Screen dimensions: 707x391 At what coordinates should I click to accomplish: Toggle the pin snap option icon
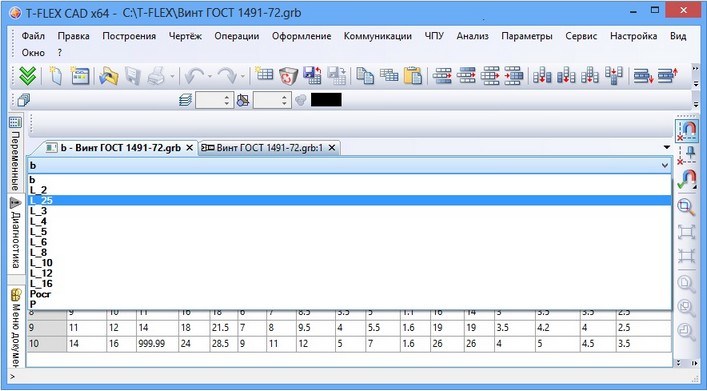click(x=686, y=155)
